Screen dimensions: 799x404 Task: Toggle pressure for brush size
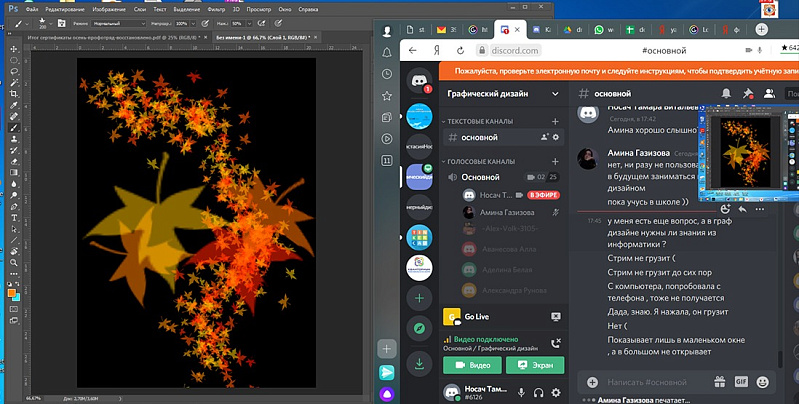click(278, 23)
